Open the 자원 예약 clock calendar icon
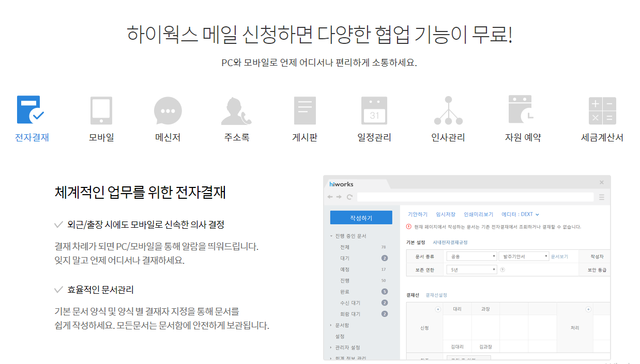The height and width of the screenshot is (364, 640). tap(521, 109)
